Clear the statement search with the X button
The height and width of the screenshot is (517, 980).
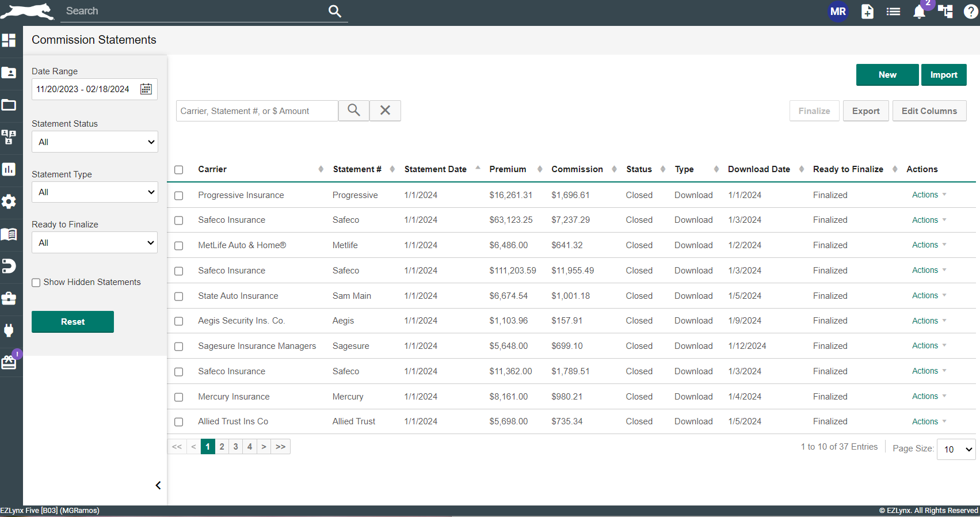[x=386, y=111]
